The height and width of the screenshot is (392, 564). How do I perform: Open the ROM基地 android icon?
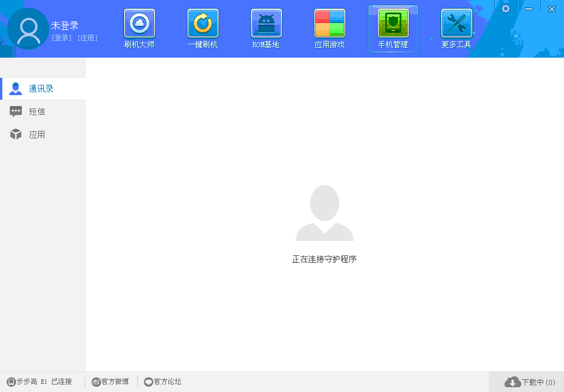[266, 24]
